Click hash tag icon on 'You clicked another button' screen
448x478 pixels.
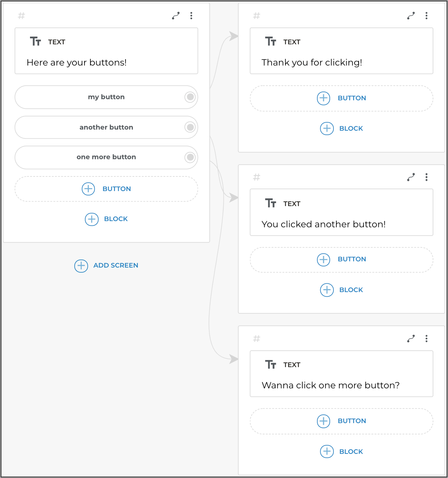pyautogui.click(x=257, y=178)
